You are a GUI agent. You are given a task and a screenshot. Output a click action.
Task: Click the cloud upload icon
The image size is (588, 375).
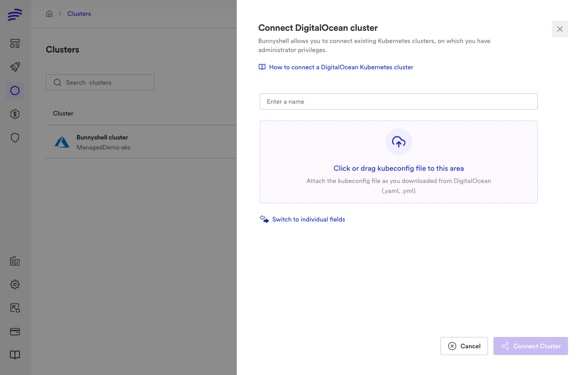click(399, 142)
